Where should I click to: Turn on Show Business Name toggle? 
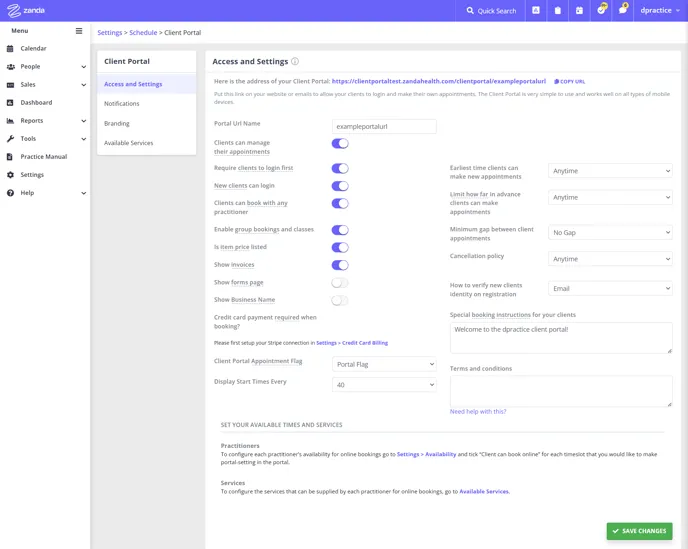[340, 300]
